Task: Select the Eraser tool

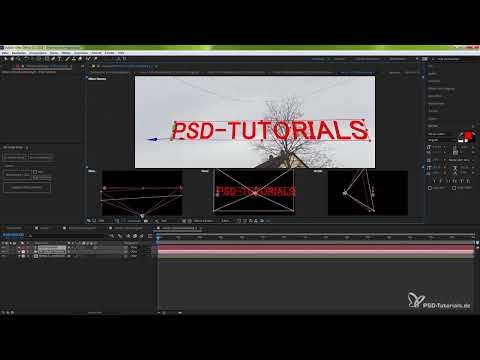Action: (x=80, y=59)
